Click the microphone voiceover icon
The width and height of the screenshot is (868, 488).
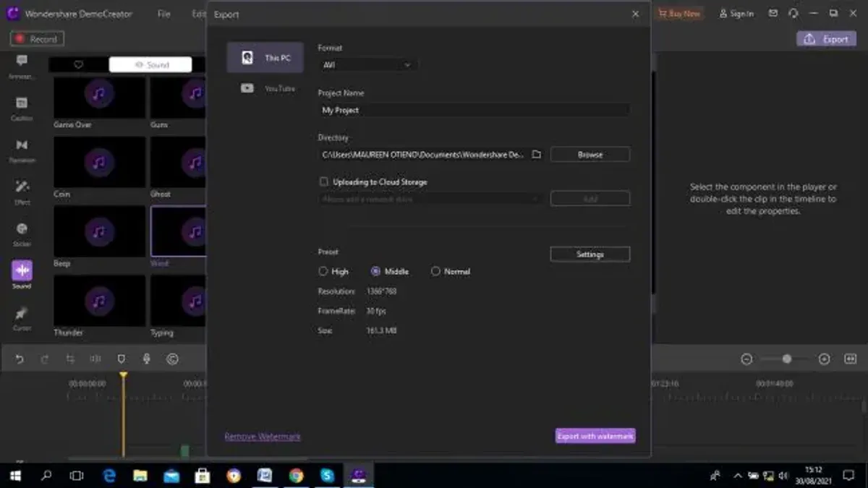[x=147, y=359]
